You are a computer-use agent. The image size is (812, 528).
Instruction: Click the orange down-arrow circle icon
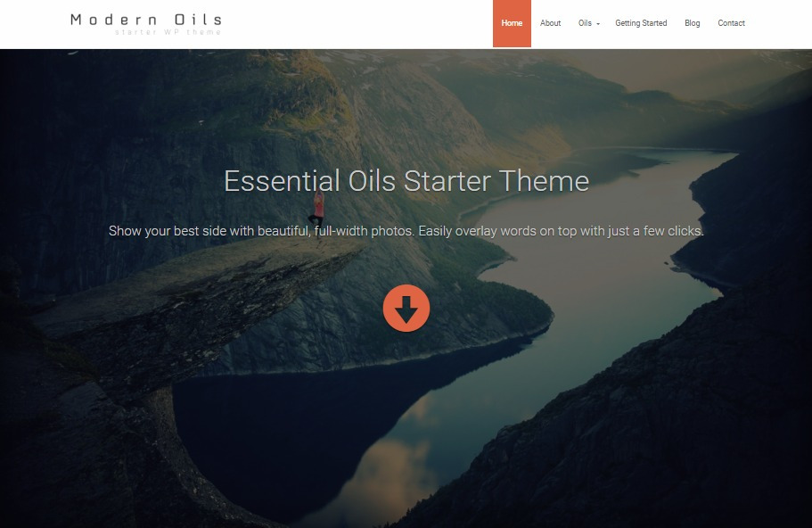pyautogui.click(x=406, y=308)
